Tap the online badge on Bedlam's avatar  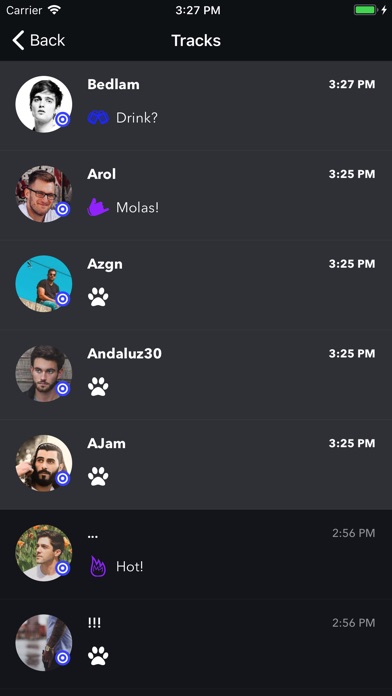[x=63, y=119]
